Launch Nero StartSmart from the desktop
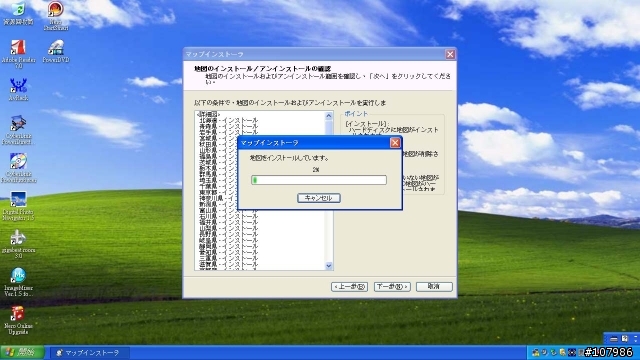 pos(56,16)
